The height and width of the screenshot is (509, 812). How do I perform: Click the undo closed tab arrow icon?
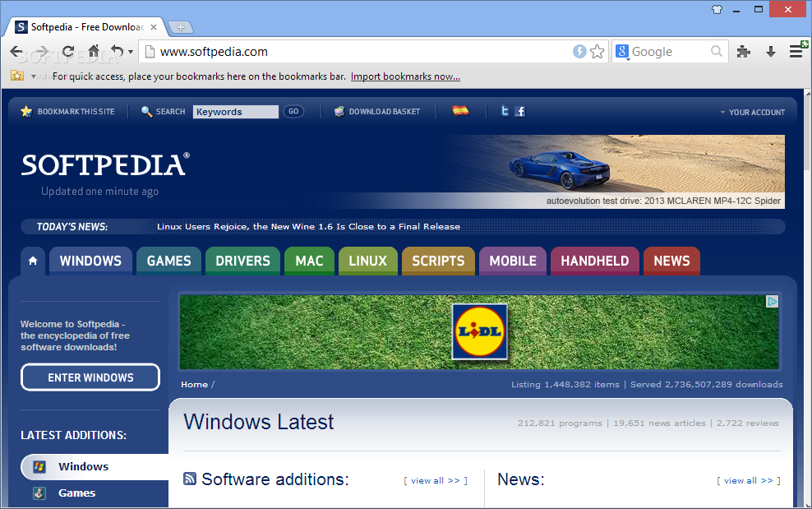(x=118, y=51)
